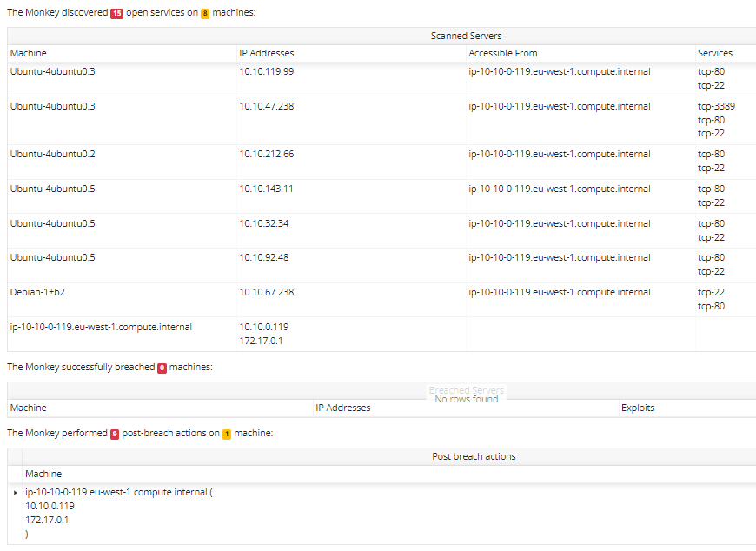Click 172.17.0.1 in Scanned Servers table
Viewport: 756px width, 551px height.
point(261,341)
